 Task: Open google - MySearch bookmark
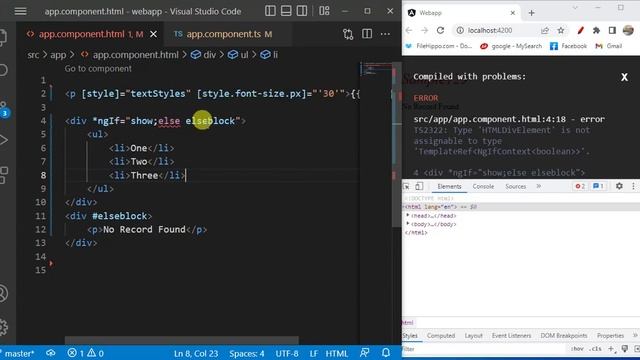511,46
